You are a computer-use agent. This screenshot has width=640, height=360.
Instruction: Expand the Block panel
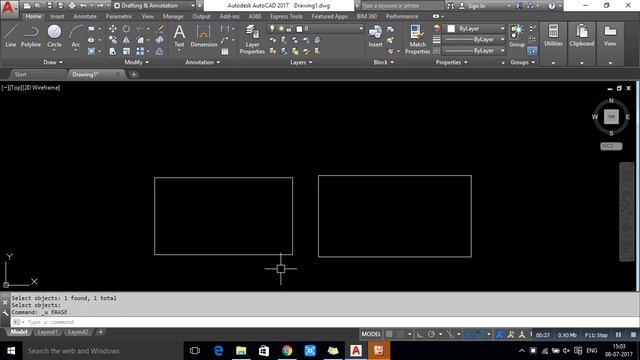[x=384, y=62]
